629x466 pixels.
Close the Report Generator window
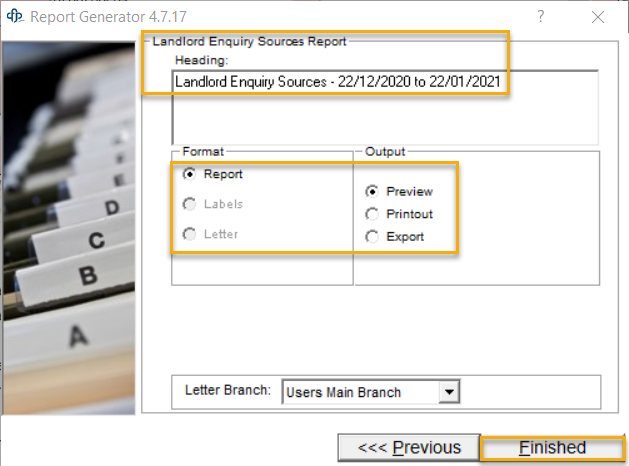(598, 17)
